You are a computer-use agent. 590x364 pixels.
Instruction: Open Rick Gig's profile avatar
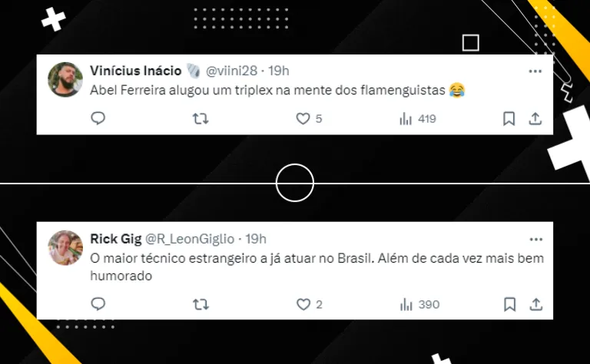point(65,247)
